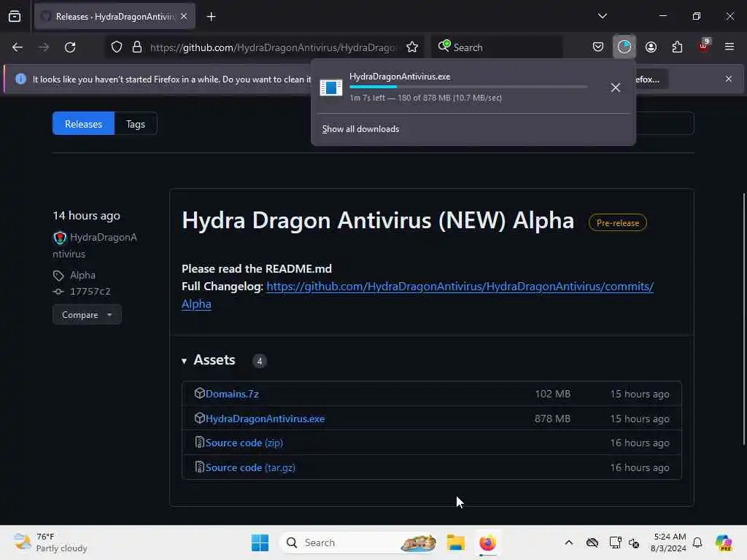Select the Releases browser tab
The height and width of the screenshot is (560, 747).
(x=115, y=17)
